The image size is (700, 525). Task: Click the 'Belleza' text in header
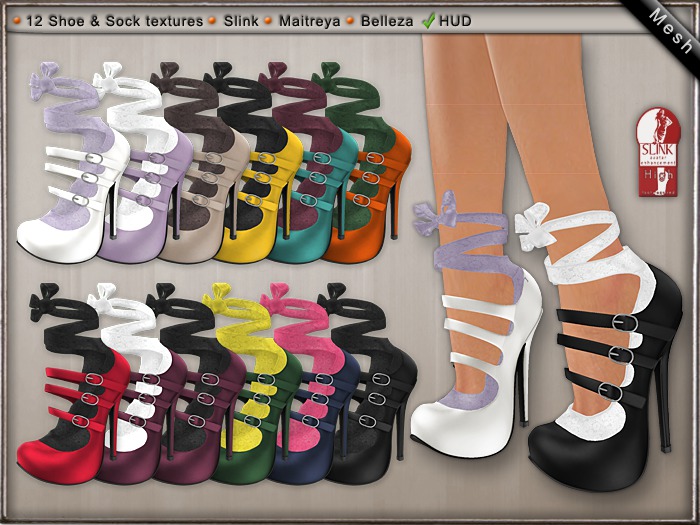387,21
